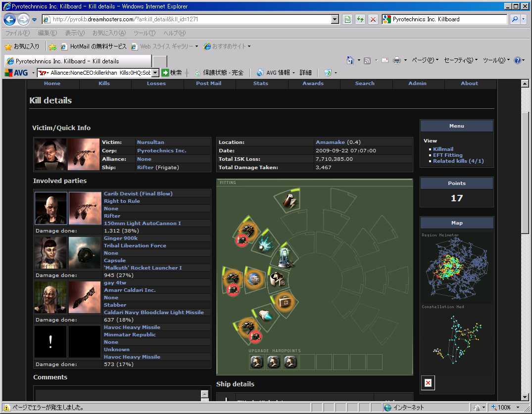The height and width of the screenshot is (414, 532).
Task: Click Pyrotechnics Inc. corp link
Action: coord(161,150)
